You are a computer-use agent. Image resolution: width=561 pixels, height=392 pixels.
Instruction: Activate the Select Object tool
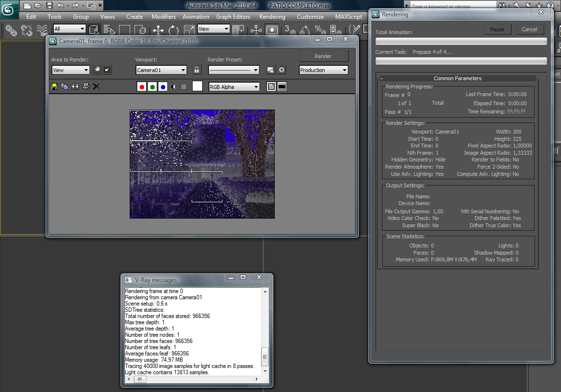[x=94, y=29]
